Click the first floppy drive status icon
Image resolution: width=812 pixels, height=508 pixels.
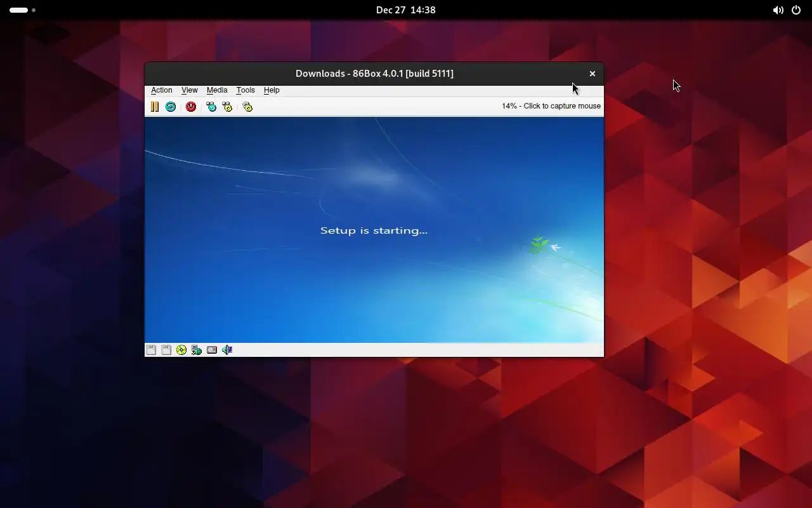click(151, 350)
